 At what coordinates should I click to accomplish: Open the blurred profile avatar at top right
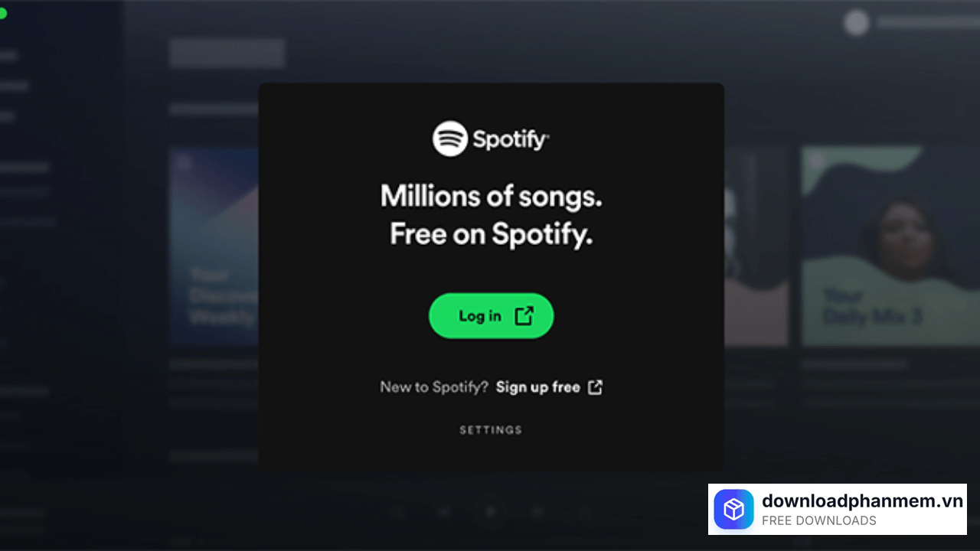(856, 23)
